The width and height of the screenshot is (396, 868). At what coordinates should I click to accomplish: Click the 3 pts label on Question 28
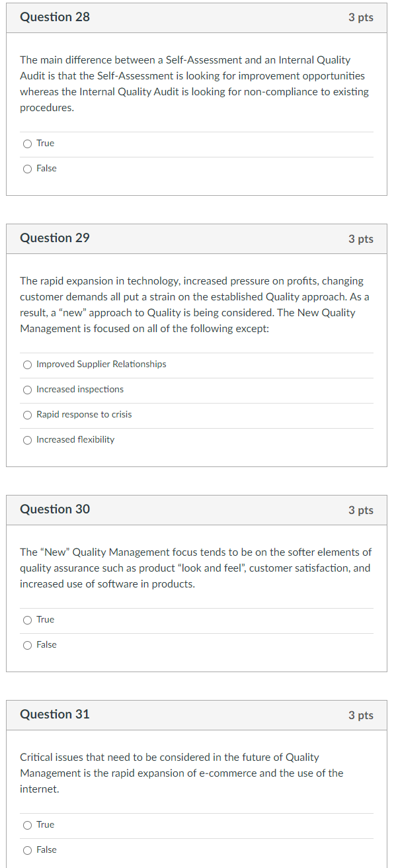click(361, 17)
